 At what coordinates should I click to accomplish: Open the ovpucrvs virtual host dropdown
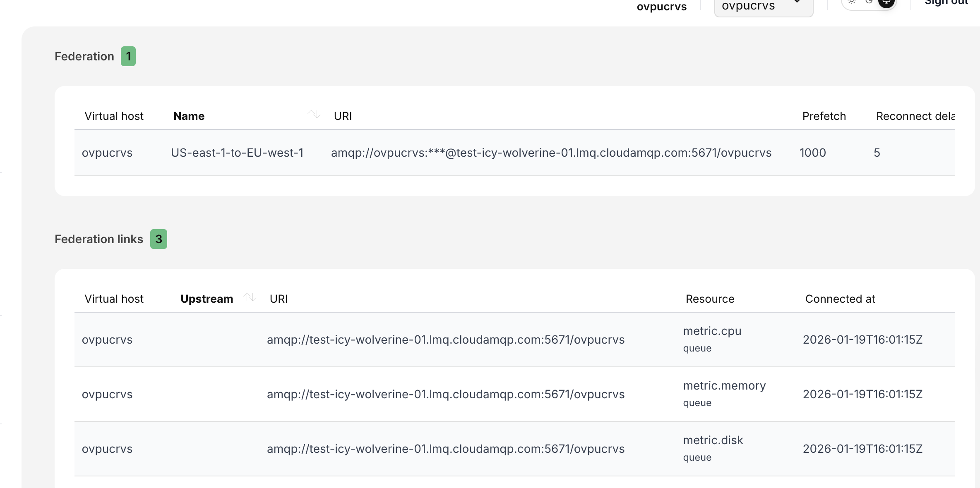(x=764, y=6)
